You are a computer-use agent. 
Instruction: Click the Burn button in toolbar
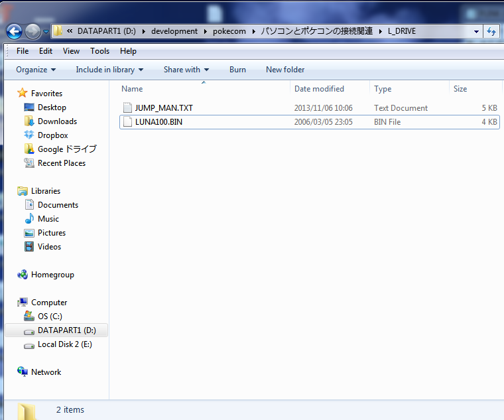click(237, 70)
